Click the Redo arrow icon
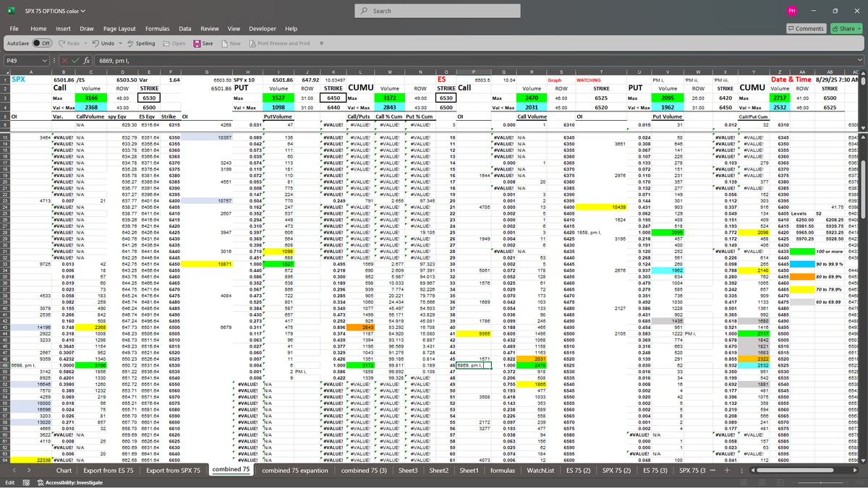Viewport: 868px width, 488px height. pyautogui.click(x=64, y=43)
